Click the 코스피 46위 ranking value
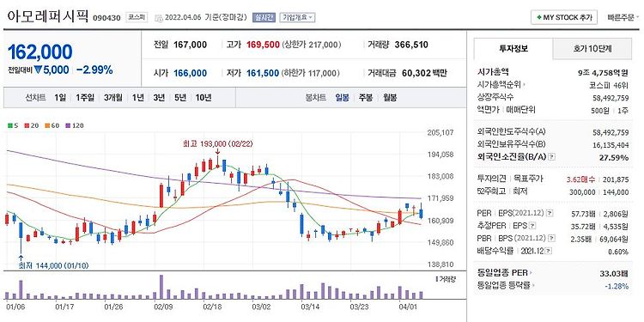Image resolution: width=644 pixels, height=322 pixels. tap(609, 85)
